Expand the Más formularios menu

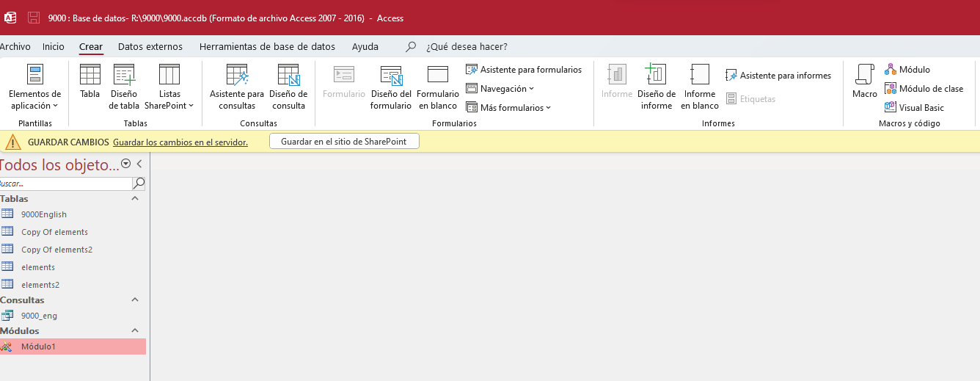[x=508, y=108]
